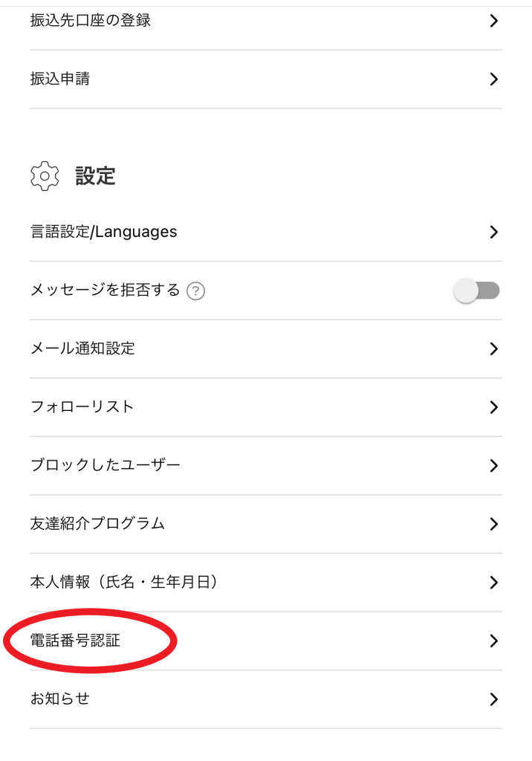532x761 pixels.
Task: Click the settings gear icon
Action: coord(45,176)
